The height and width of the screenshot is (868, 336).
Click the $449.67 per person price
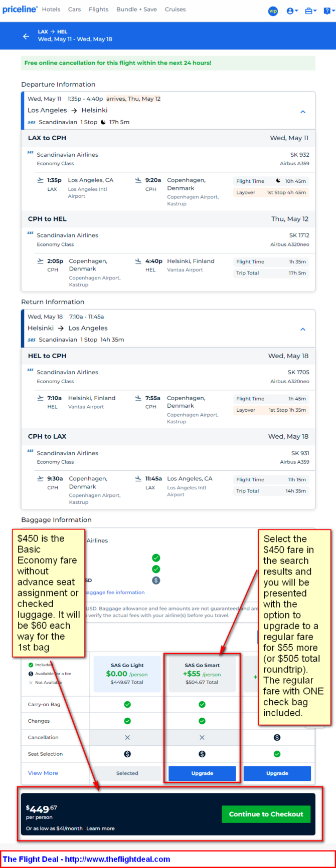[x=42, y=809]
